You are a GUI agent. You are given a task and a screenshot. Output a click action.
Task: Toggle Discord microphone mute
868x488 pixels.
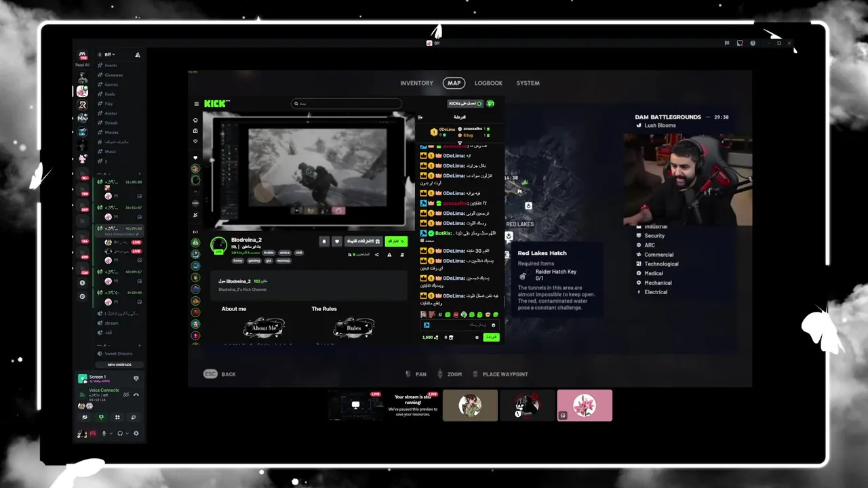(x=104, y=434)
